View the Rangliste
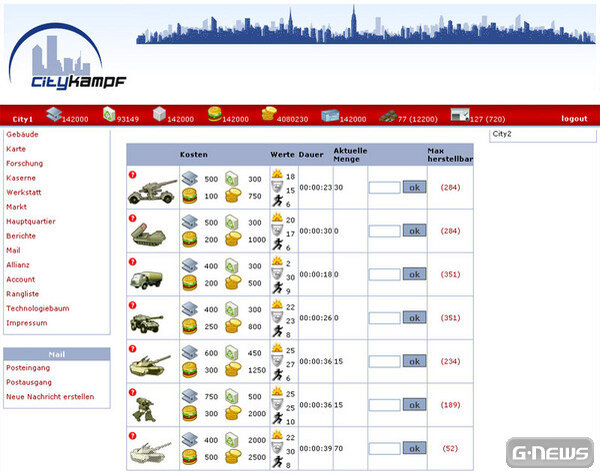 [23, 294]
